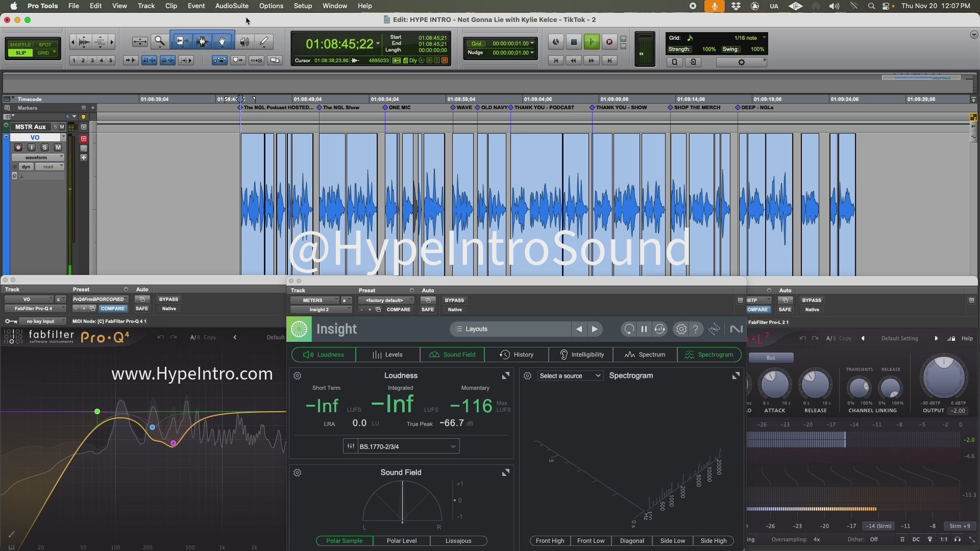Switch to the Intelligibility tab
The height and width of the screenshot is (551, 980).
pyautogui.click(x=581, y=355)
